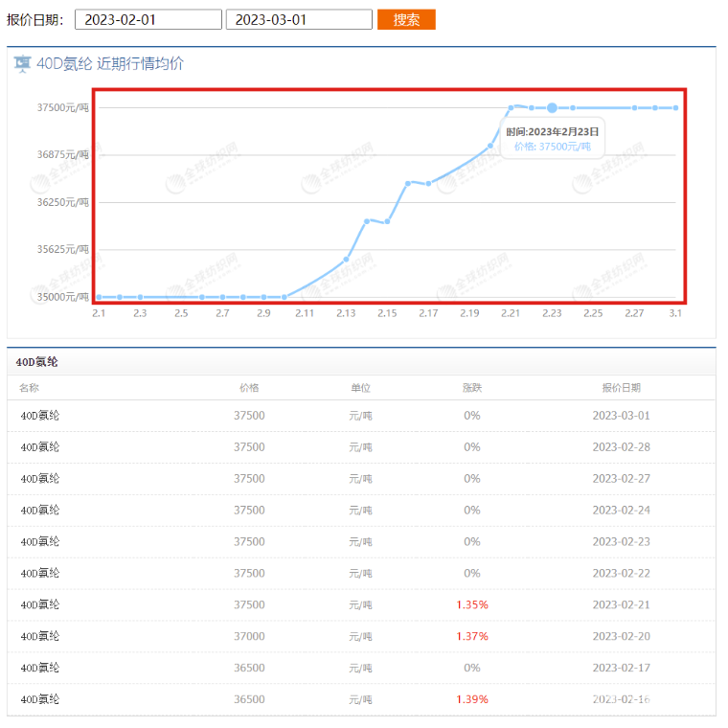This screenshot has height=728, width=728.
Task: Click the 2023-02-20 date cell
Action: click(x=621, y=636)
